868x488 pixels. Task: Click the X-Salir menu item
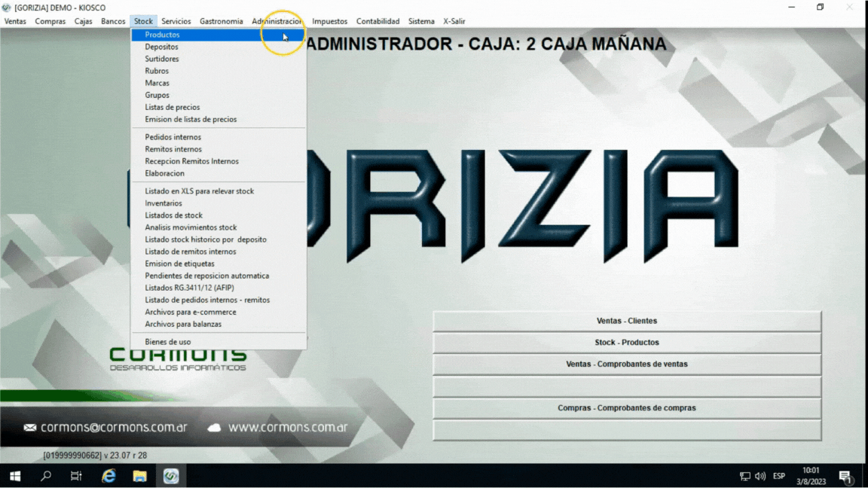454,21
